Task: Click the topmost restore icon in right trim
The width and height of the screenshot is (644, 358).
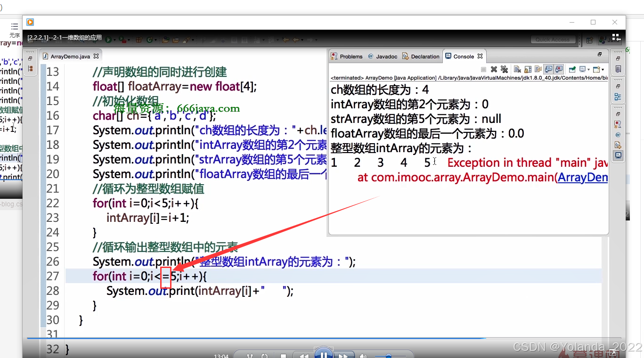Action: (618, 58)
